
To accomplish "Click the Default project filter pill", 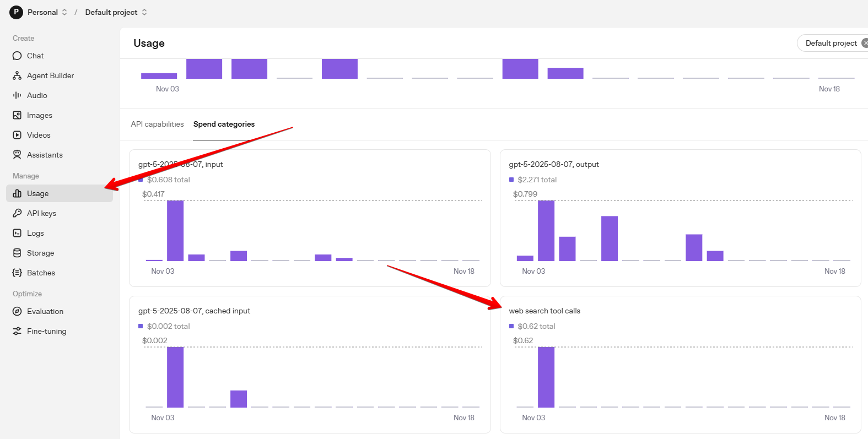I will coord(831,43).
